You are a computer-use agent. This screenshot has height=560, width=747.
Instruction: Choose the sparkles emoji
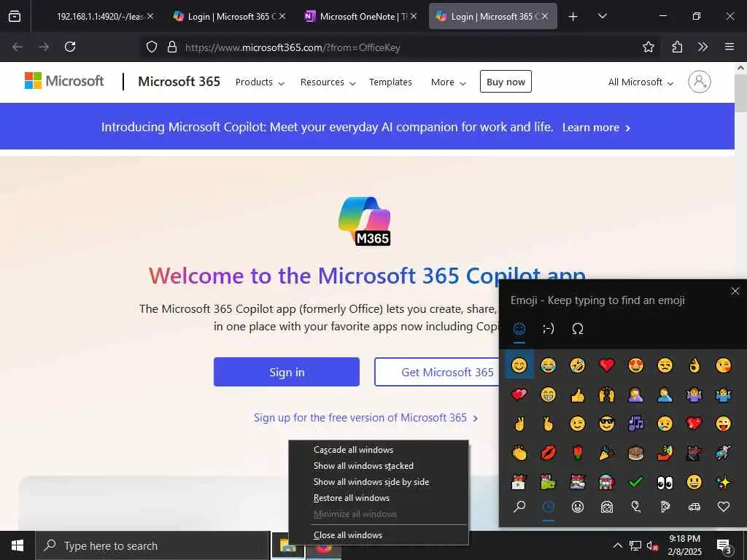723,483
